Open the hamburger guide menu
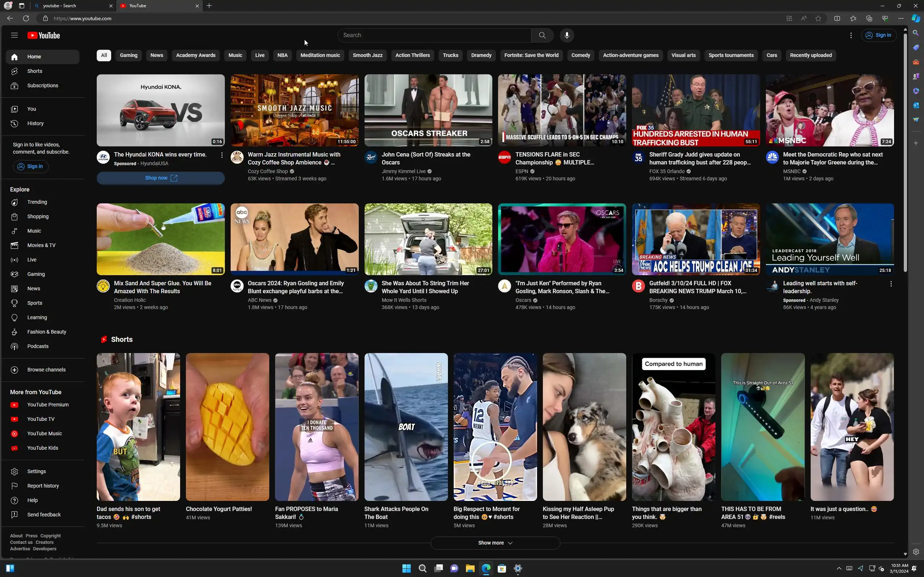The width and height of the screenshot is (924, 577). click(14, 35)
